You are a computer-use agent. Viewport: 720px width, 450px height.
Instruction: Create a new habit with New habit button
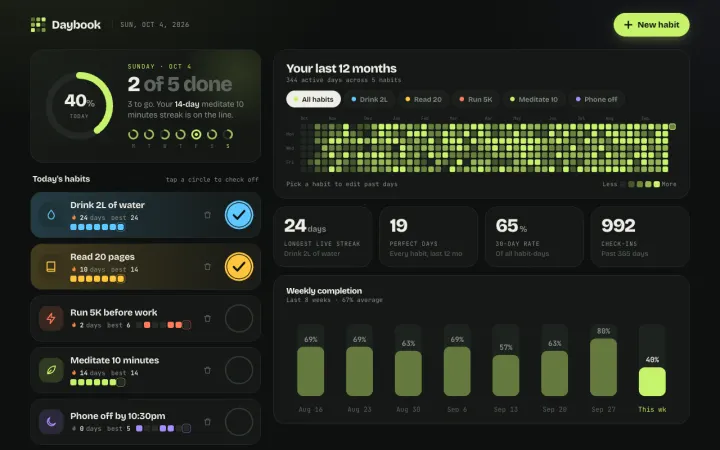[x=651, y=25]
